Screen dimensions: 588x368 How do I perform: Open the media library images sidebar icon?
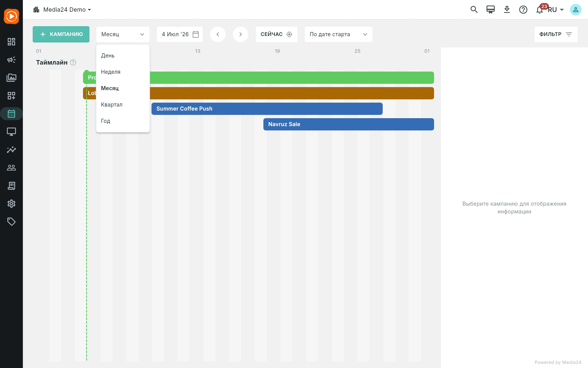click(11, 78)
